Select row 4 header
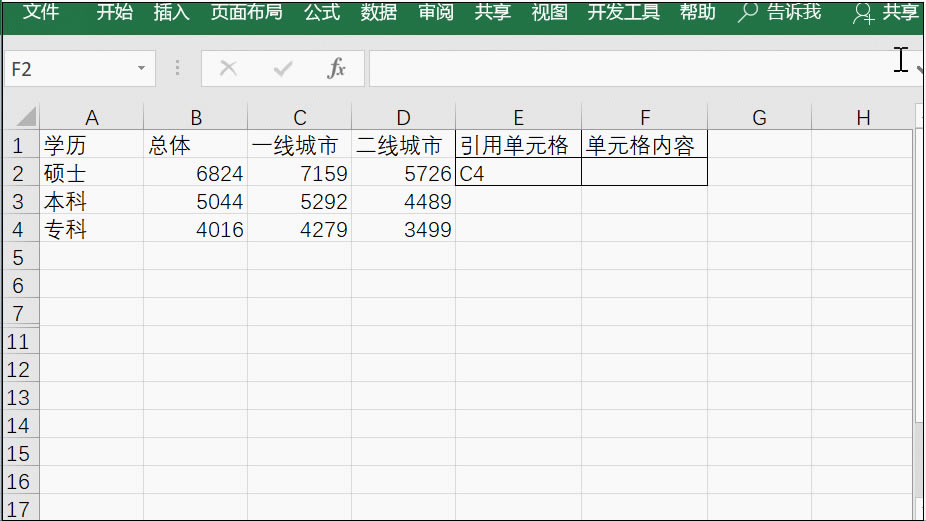The width and height of the screenshot is (926, 521). 21,229
